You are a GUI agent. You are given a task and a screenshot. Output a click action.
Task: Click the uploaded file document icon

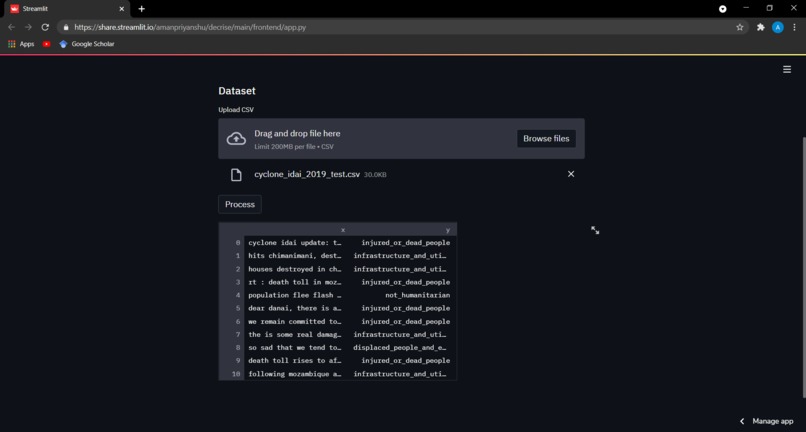point(236,174)
